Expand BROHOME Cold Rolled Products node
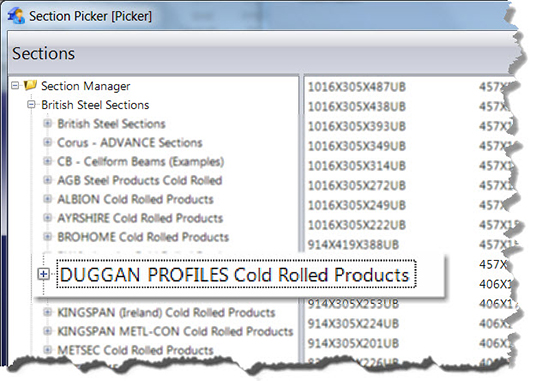Screen dimensions: 542x381 pos(47,236)
